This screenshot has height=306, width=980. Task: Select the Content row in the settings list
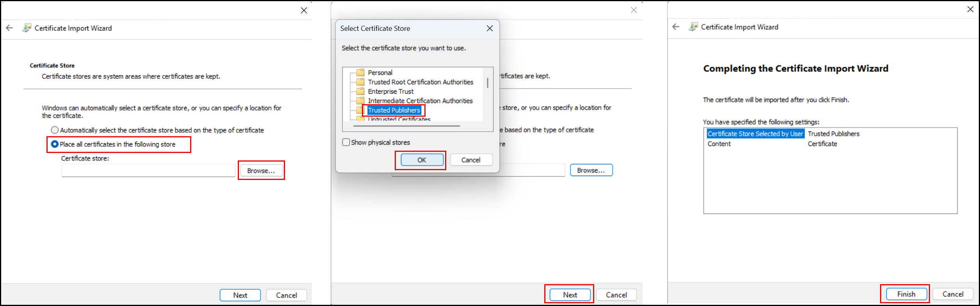[x=719, y=144]
